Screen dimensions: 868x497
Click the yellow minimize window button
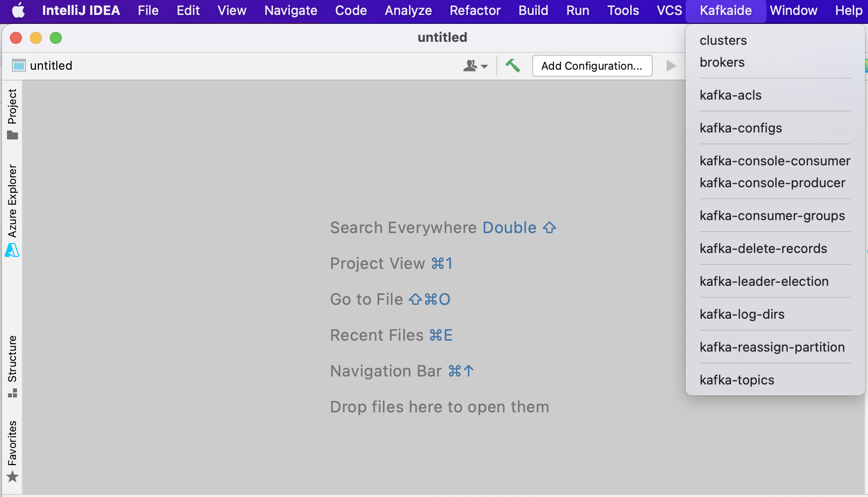(x=36, y=38)
